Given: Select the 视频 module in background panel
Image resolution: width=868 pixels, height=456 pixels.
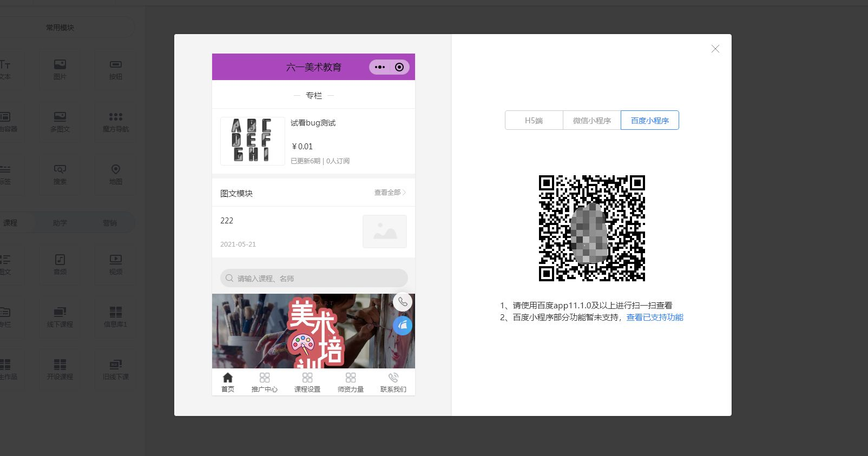Looking at the screenshot, I should [116, 265].
